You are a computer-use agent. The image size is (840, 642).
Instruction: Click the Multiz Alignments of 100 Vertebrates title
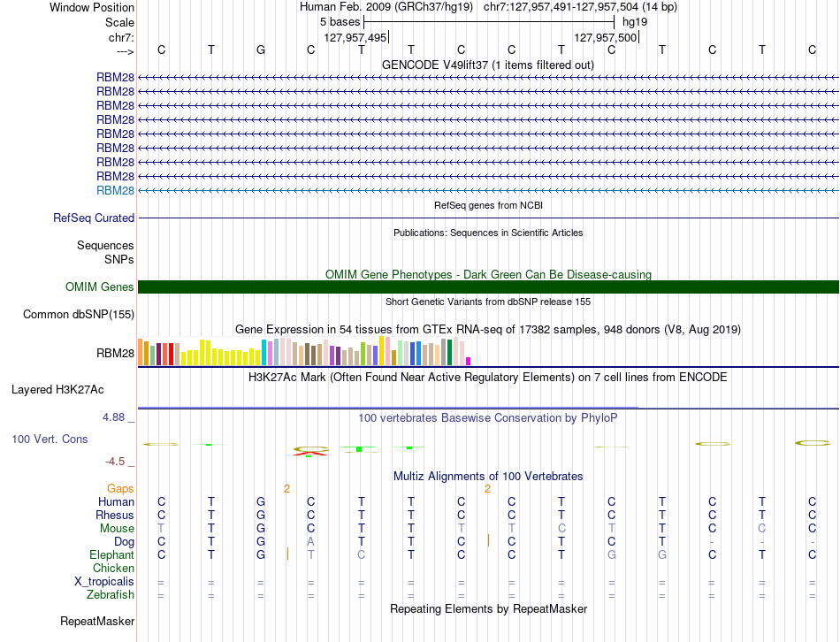488,476
